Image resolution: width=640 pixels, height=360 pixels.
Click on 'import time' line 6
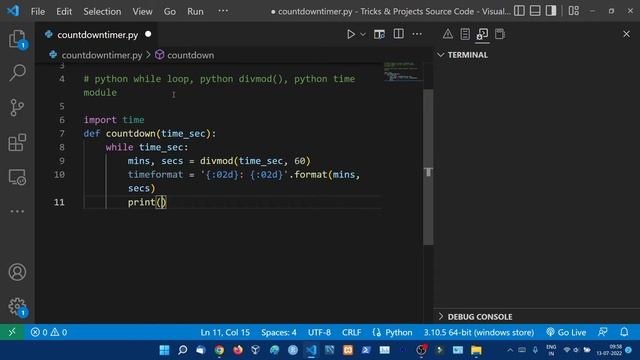coord(114,120)
